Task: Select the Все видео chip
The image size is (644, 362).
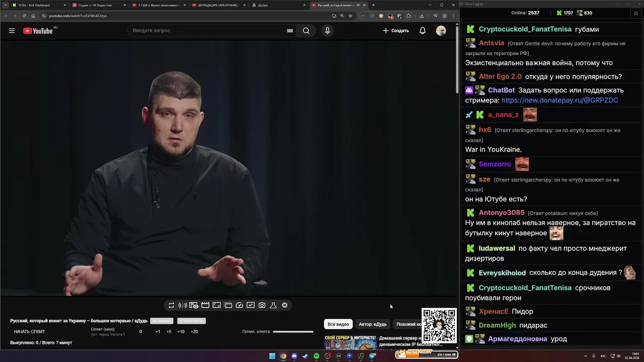Action: pyautogui.click(x=338, y=324)
